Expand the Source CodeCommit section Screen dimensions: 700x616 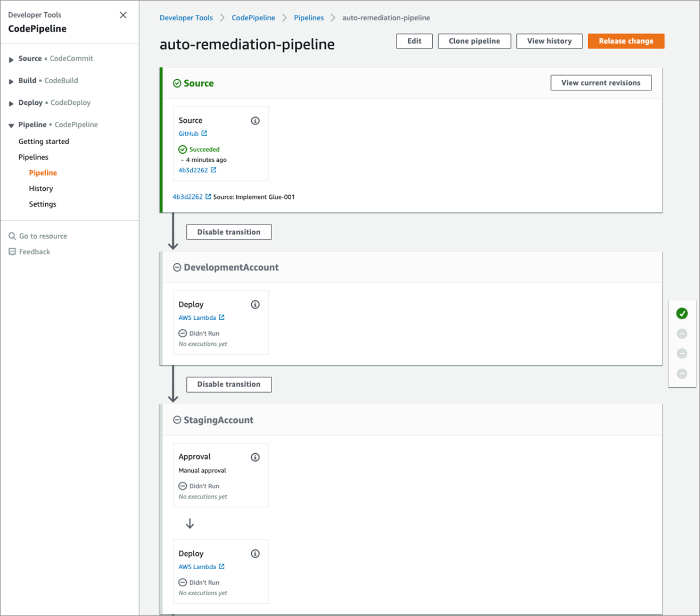11,59
